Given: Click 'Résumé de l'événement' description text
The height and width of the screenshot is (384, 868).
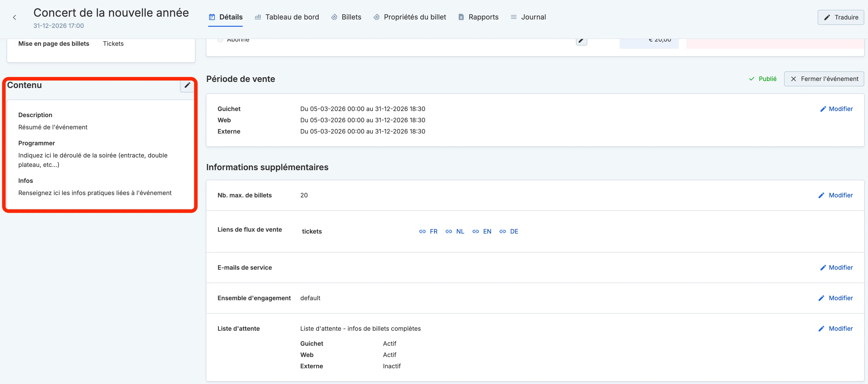Looking at the screenshot, I should pyautogui.click(x=53, y=127).
